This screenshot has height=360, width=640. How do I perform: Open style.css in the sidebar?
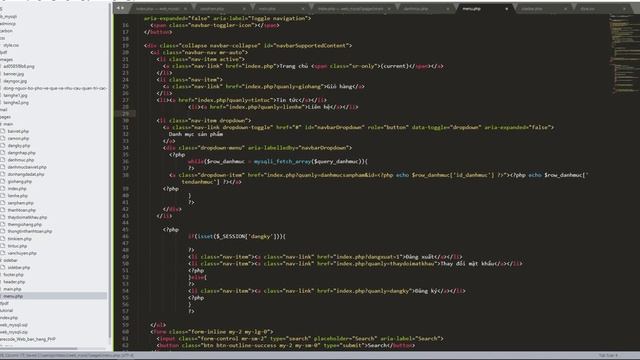coord(11,45)
